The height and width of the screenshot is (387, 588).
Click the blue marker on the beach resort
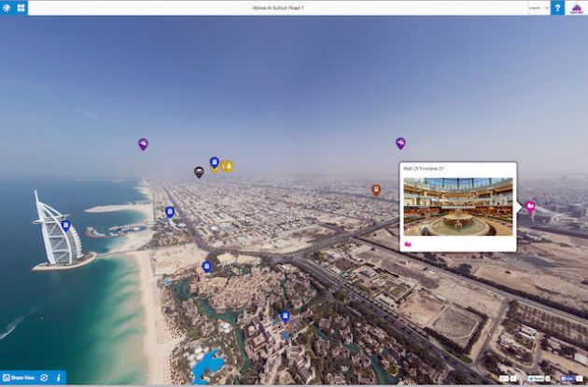[206, 267]
